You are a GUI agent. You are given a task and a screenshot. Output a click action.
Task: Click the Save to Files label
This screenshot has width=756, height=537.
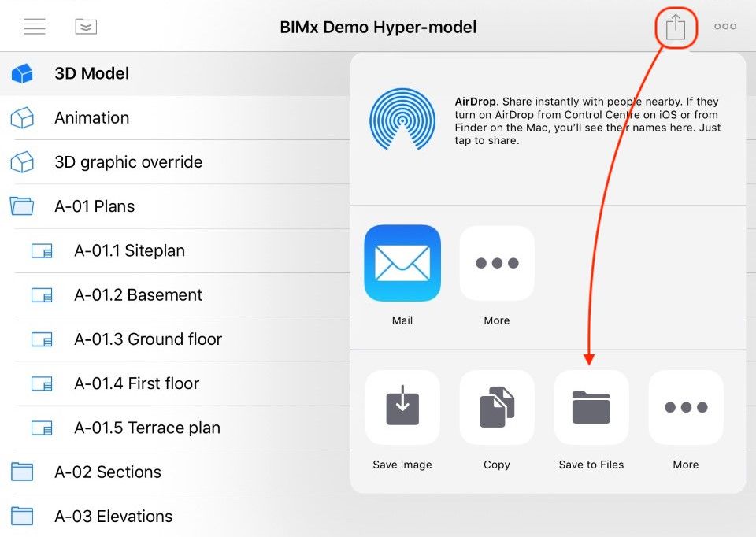coord(591,465)
